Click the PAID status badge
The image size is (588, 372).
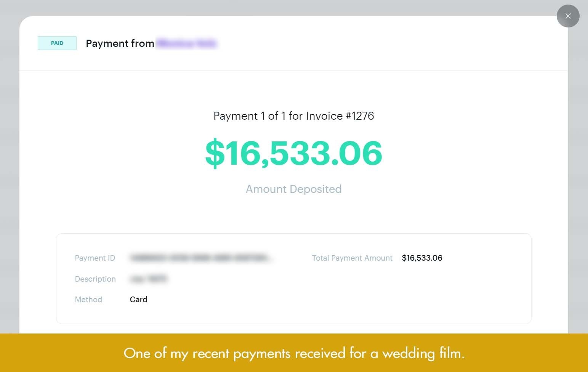click(57, 43)
